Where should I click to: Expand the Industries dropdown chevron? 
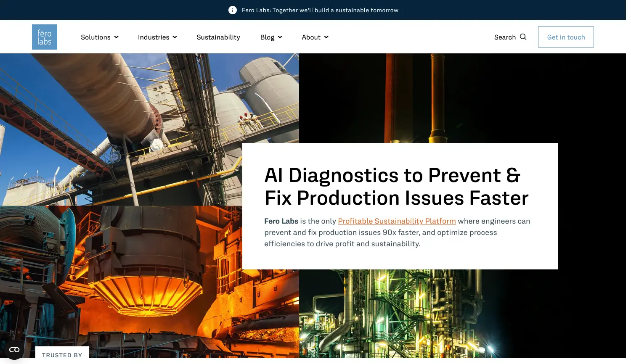[x=175, y=37]
